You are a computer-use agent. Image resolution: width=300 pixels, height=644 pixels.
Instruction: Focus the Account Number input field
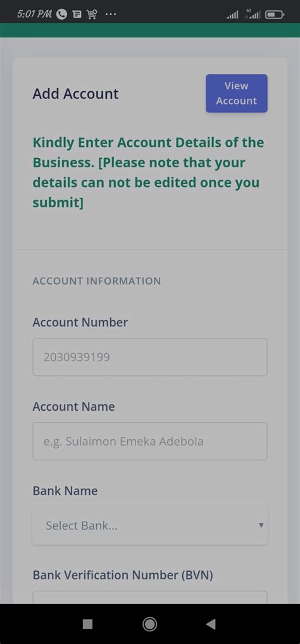pos(150,357)
